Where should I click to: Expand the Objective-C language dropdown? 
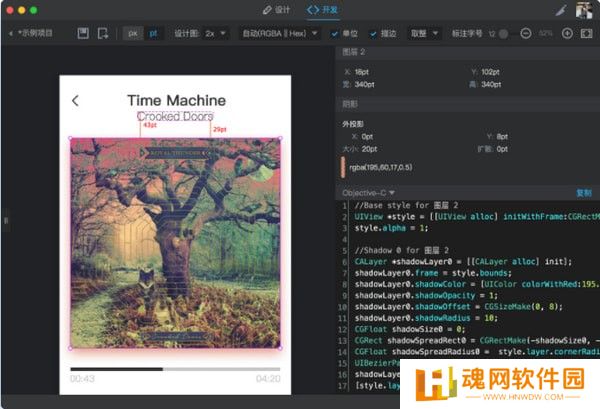tap(368, 192)
